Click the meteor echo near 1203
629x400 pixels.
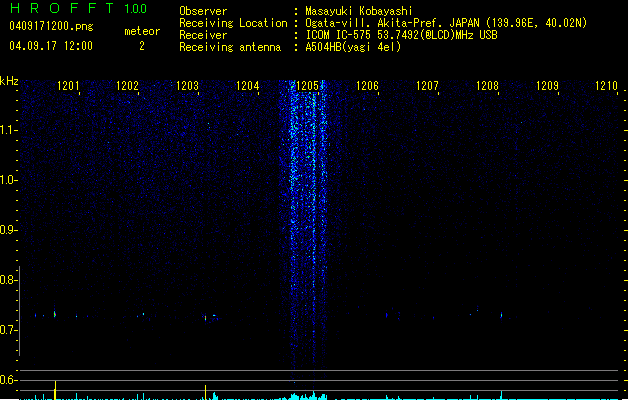coord(206,318)
